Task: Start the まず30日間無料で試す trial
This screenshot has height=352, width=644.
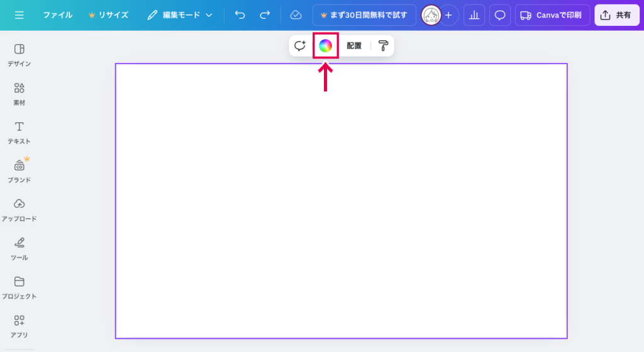Action: coord(364,15)
